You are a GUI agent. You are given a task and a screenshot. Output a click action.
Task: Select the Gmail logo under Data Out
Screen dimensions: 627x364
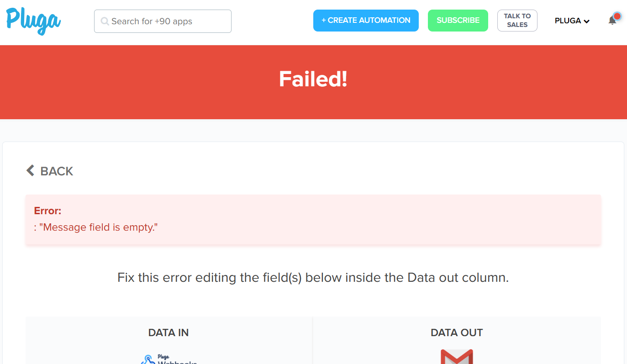tap(457, 357)
